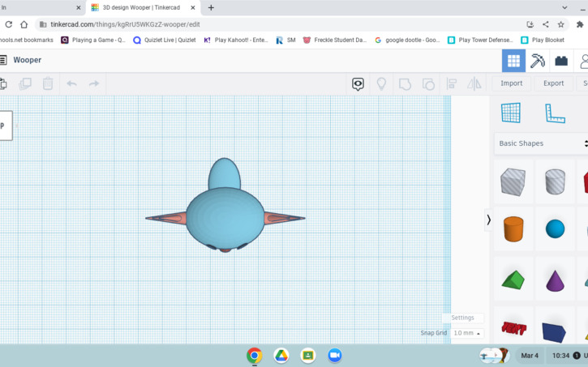
Task: Delete selection with the trash icon
Action: tap(48, 83)
